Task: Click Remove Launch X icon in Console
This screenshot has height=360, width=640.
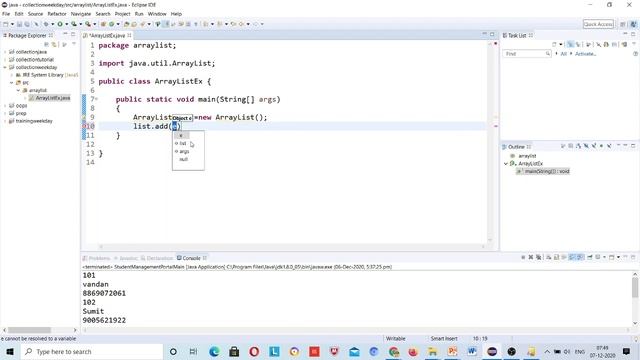Action: (x=531, y=257)
